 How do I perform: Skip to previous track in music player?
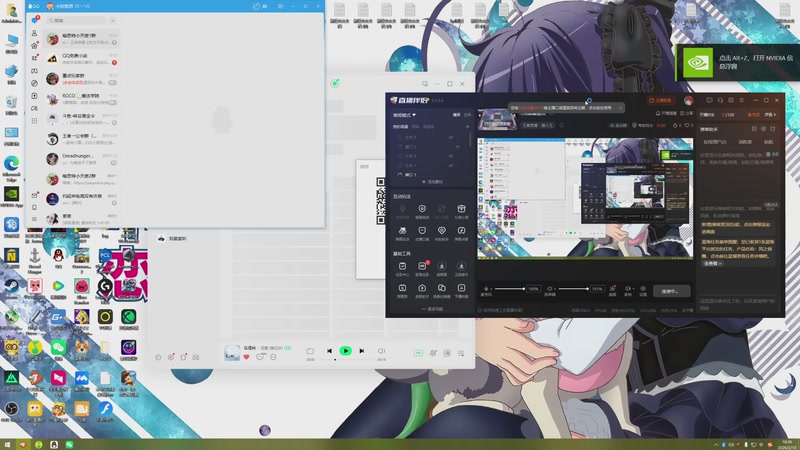(329, 351)
